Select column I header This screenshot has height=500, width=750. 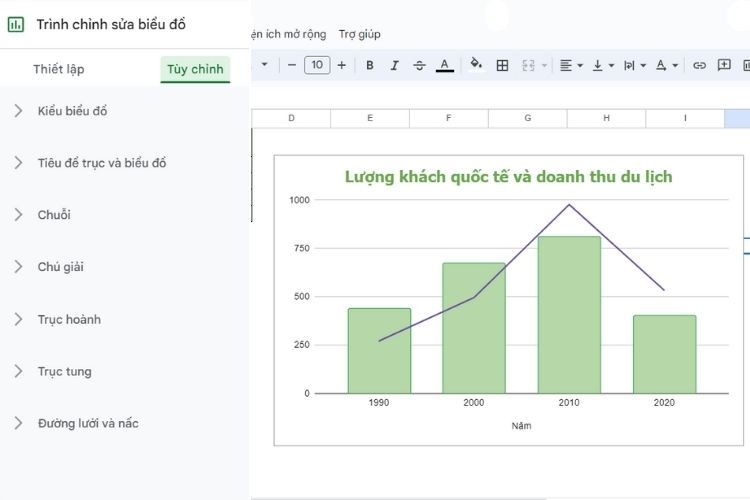tap(685, 118)
